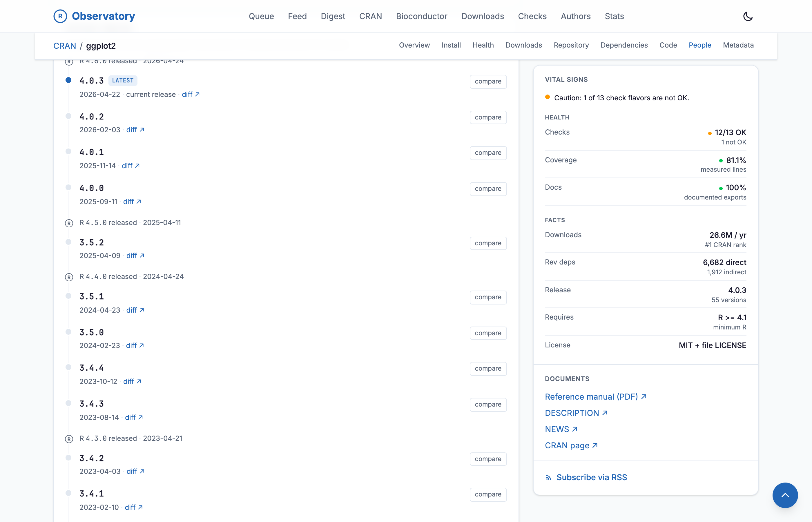Viewport: 812px width, 522px height.
Task: Open Downloads in the top navigation
Action: click(x=482, y=16)
